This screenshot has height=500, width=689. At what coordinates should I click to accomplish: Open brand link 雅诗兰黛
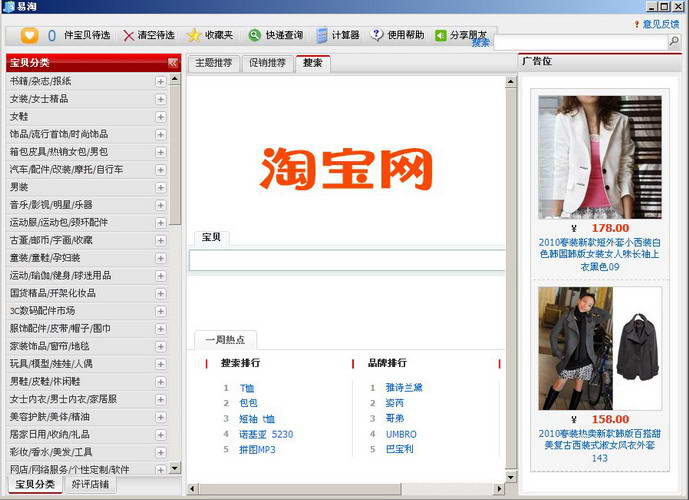(x=404, y=388)
